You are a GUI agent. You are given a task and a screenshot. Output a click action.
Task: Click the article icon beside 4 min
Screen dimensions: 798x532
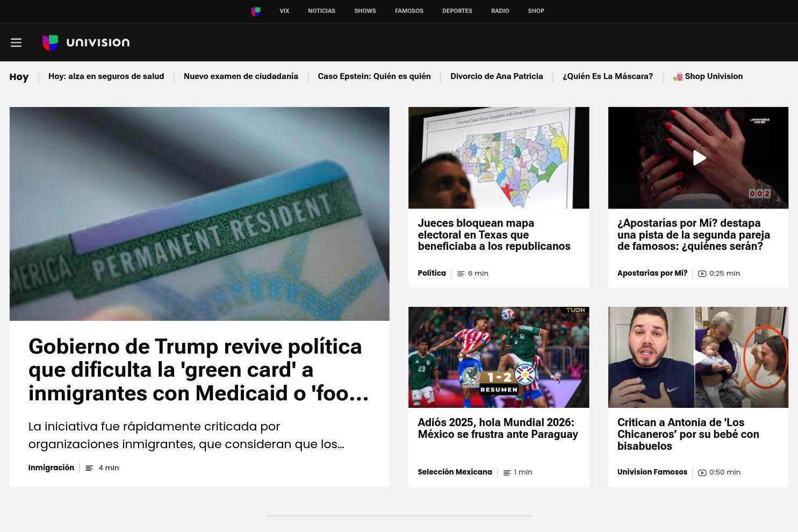click(x=89, y=468)
